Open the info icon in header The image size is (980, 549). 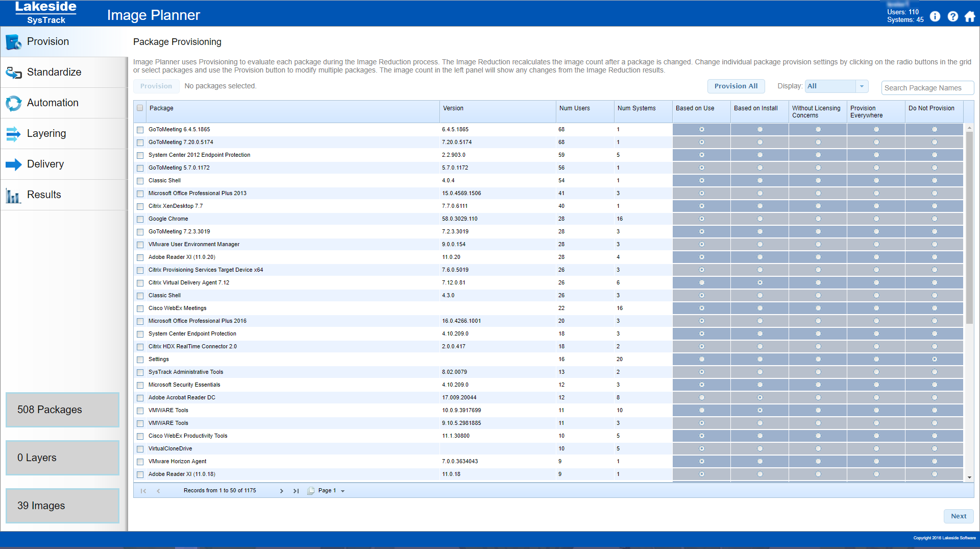click(935, 16)
